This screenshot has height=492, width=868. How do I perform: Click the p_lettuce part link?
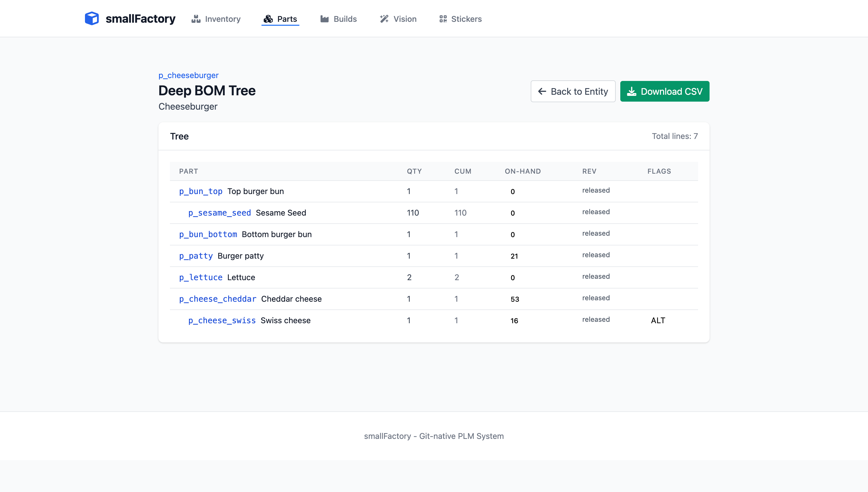[x=201, y=277]
